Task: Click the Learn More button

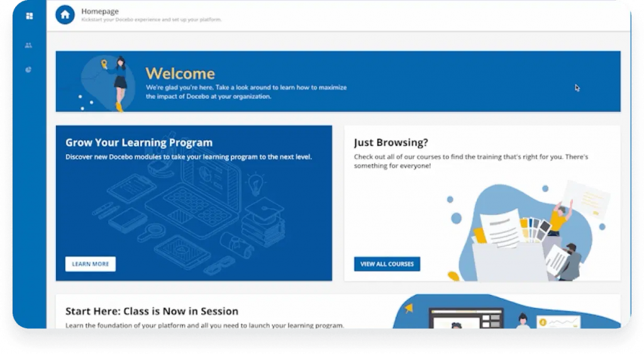Action: click(x=91, y=264)
